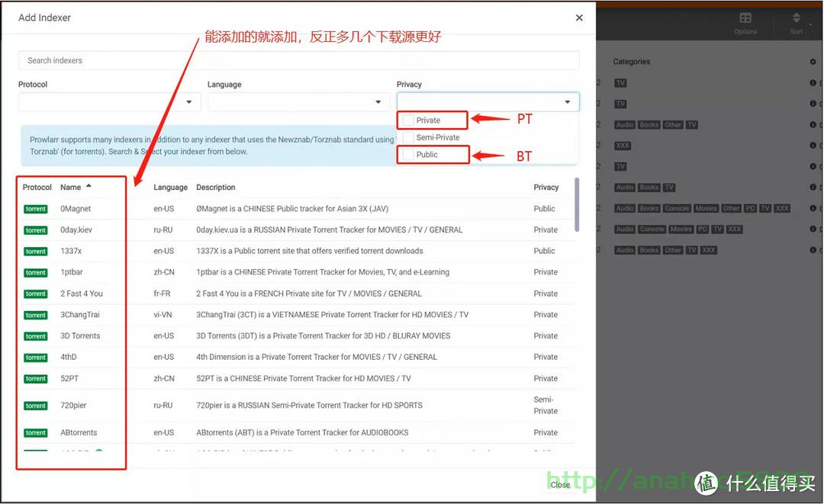824x504 pixels.
Task: Select the 0day.kiev indexer
Action: coord(76,230)
